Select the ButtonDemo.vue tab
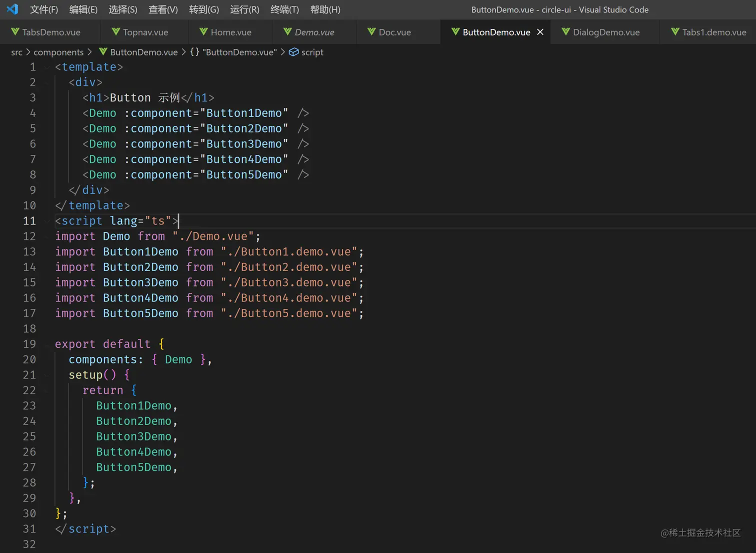 (x=496, y=32)
